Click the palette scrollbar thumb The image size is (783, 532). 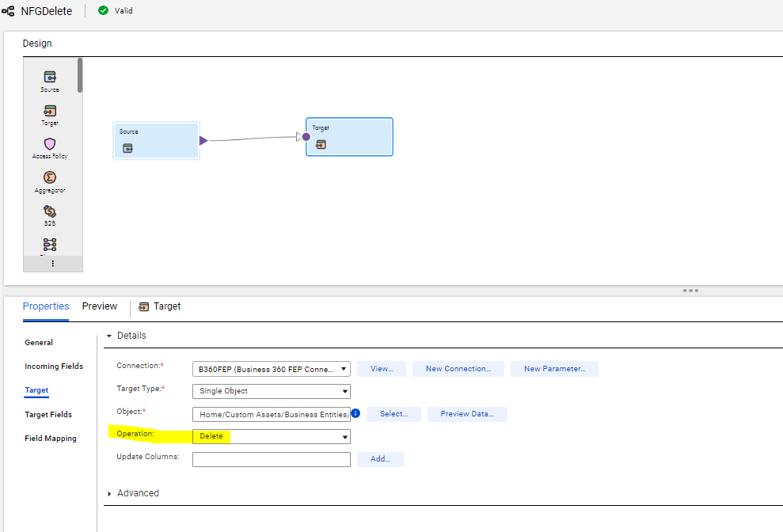pos(80,75)
